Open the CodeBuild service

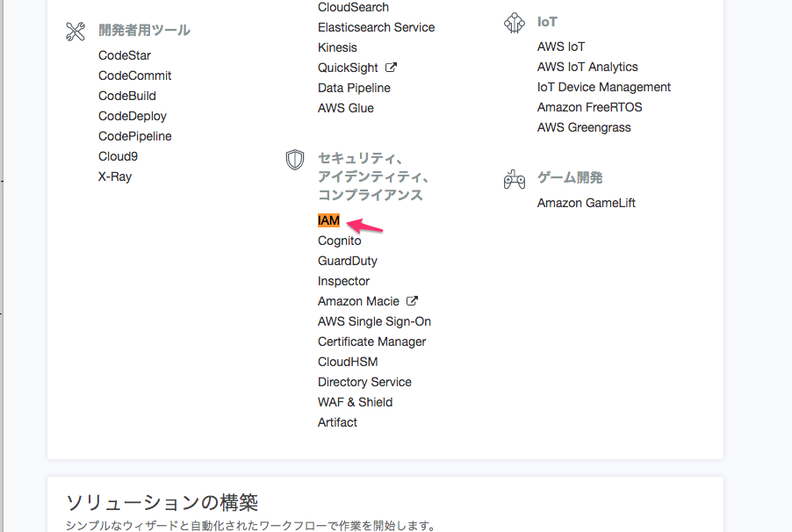click(x=127, y=96)
